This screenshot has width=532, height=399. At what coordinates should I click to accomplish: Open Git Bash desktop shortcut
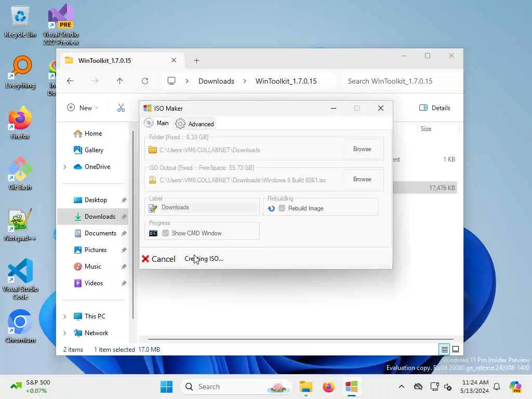20,174
